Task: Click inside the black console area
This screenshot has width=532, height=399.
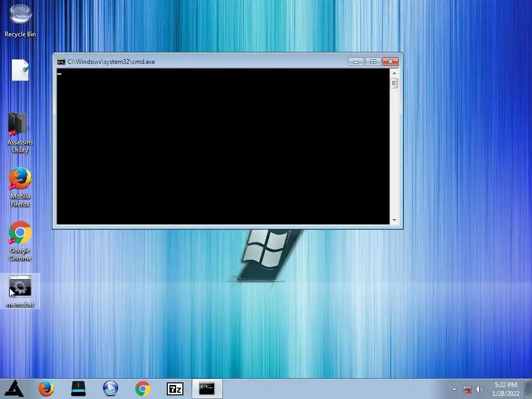Action: click(223, 147)
